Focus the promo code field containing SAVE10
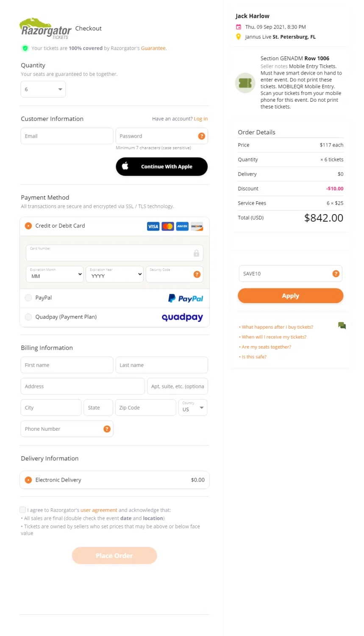 [x=291, y=273]
